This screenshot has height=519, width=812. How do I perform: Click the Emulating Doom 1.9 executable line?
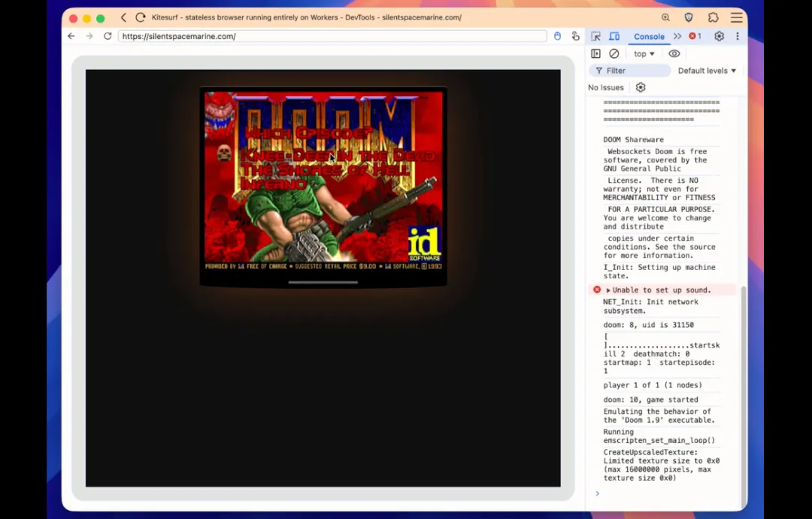point(659,415)
